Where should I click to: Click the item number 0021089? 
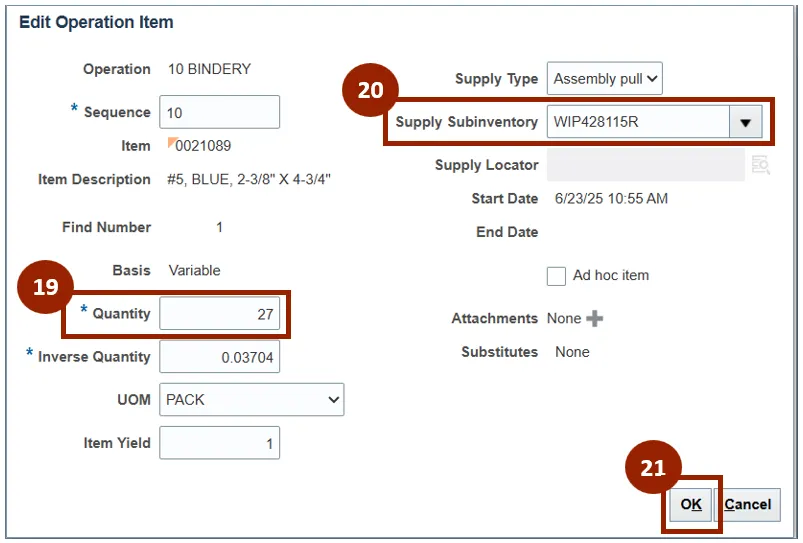pyautogui.click(x=203, y=146)
